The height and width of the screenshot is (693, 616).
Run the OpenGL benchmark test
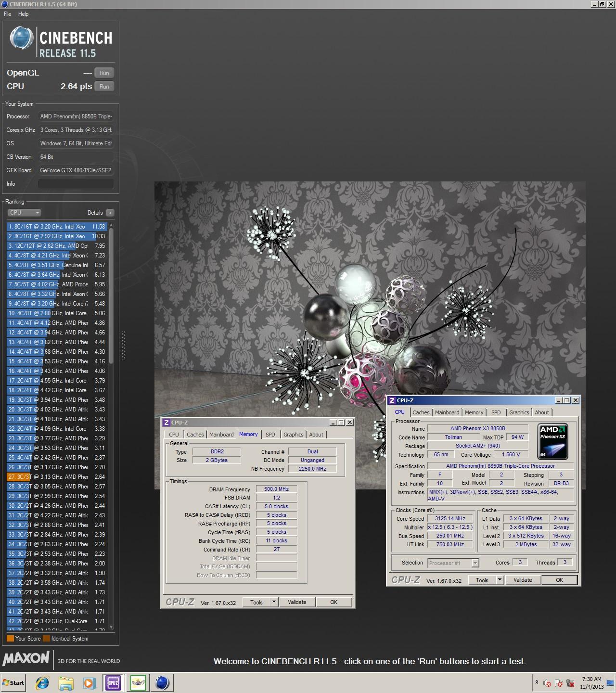tap(104, 73)
